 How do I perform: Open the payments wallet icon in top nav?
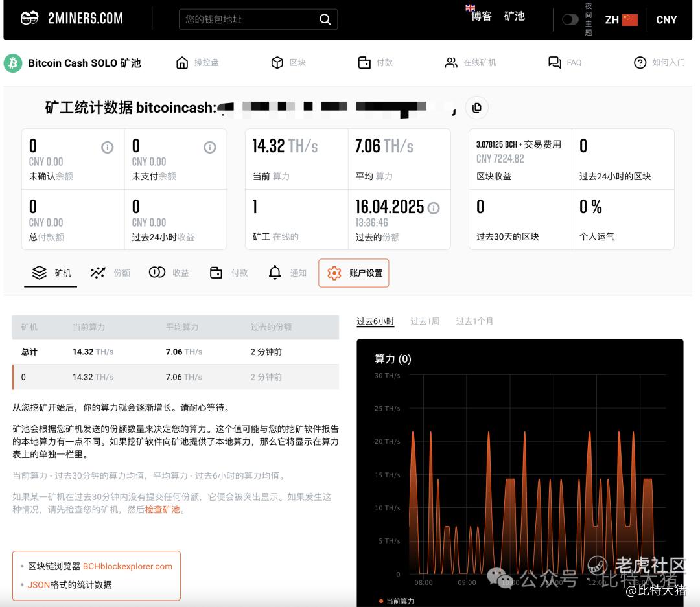[364, 62]
